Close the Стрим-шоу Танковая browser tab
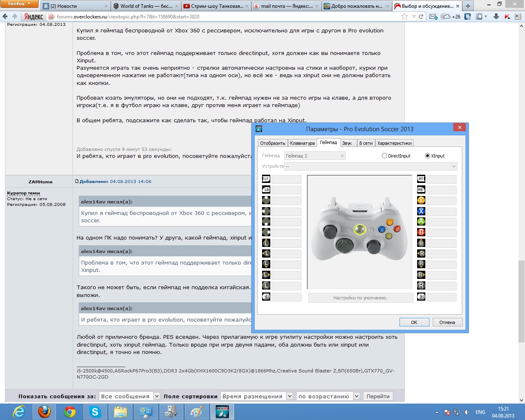The image size is (525, 420). pyautogui.click(x=247, y=6)
